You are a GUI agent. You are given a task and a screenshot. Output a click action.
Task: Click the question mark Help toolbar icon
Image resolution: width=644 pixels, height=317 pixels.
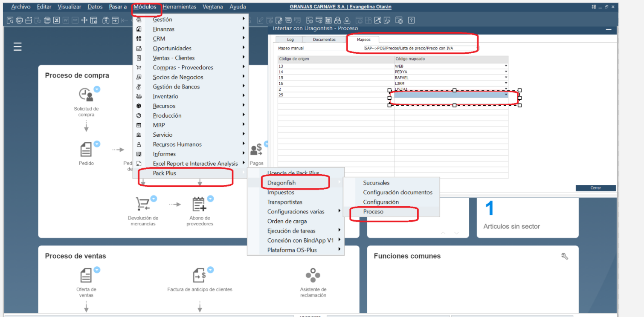point(411,20)
